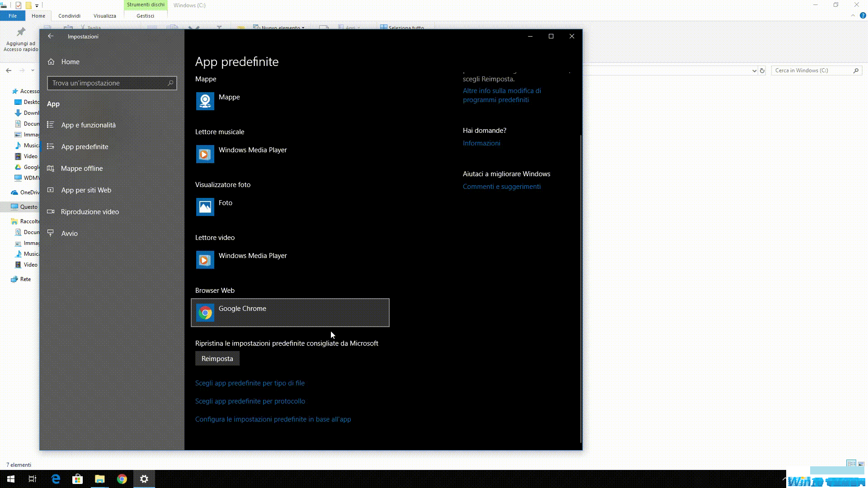Return to Settings Home

70,61
